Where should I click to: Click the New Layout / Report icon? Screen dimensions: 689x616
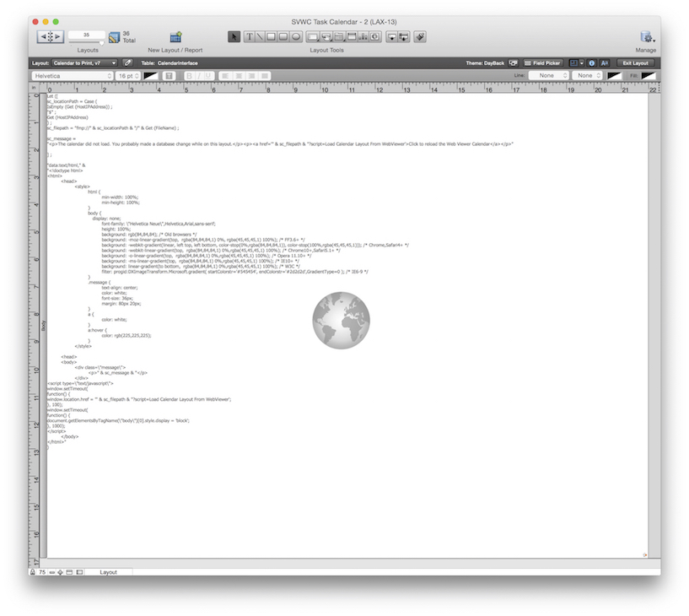[x=175, y=37]
